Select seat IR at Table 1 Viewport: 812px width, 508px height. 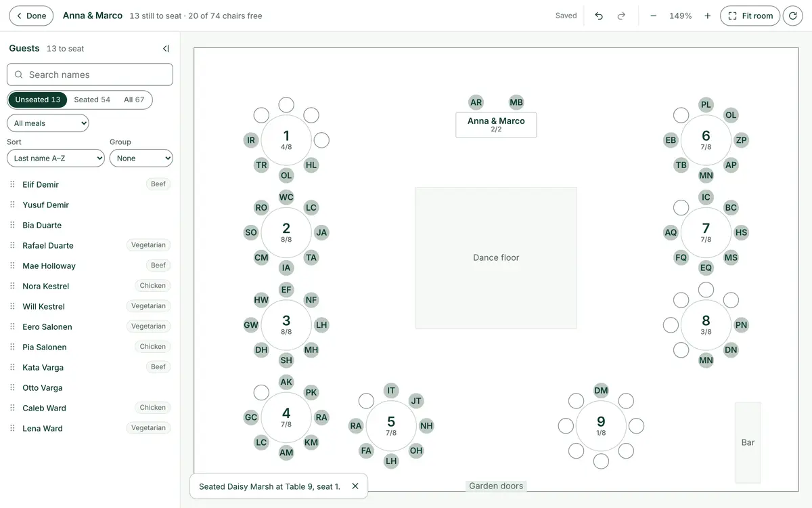coord(251,140)
